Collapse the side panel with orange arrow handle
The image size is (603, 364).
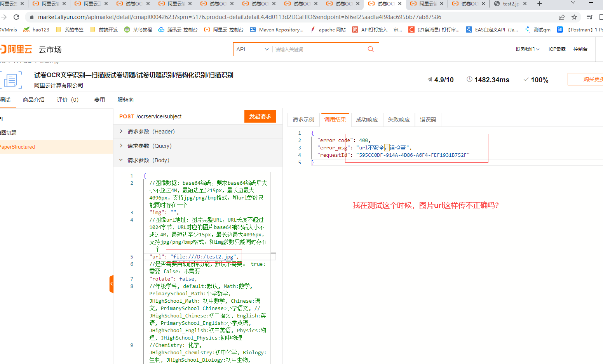(112, 284)
